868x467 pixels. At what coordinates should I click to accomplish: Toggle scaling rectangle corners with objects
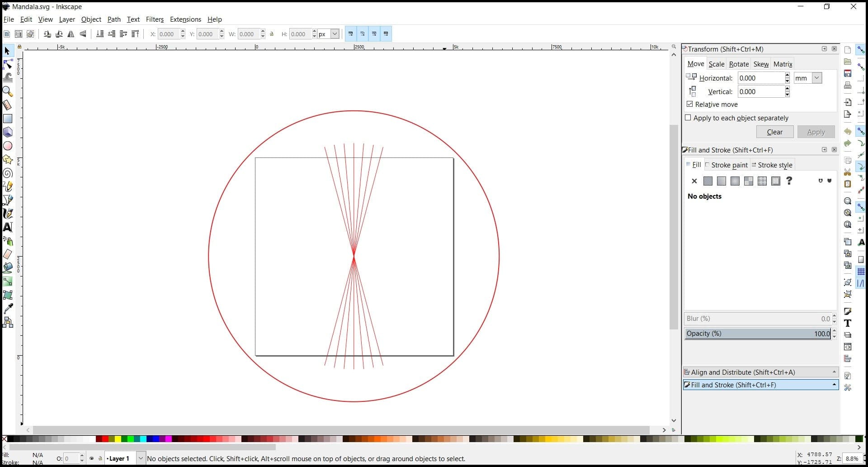pos(363,34)
